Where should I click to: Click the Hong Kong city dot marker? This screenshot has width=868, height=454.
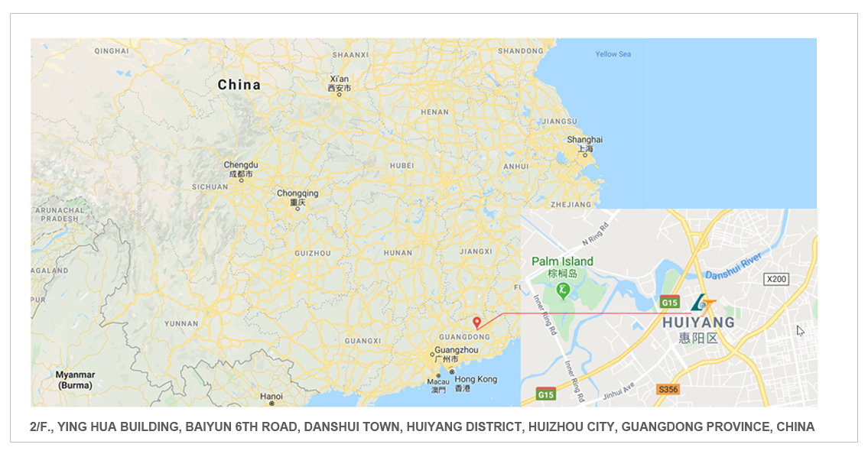pyautogui.click(x=452, y=372)
